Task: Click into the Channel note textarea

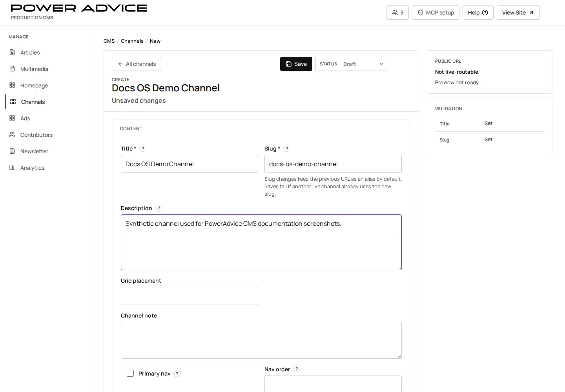Action: click(x=261, y=340)
